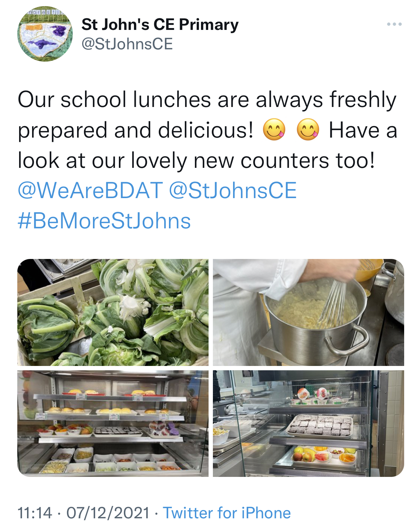Click the tweet text about school lunches
Viewport: 411px width, 532px height.
coord(207,130)
